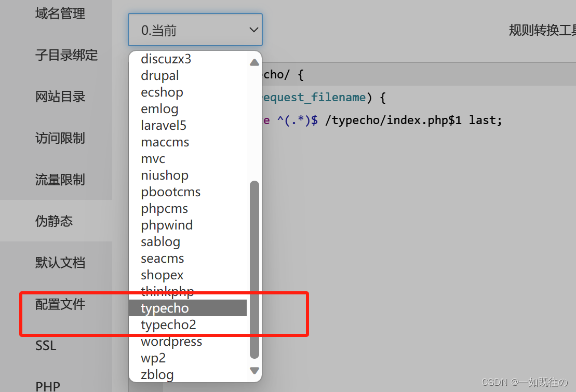Screen dimensions: 576x392
Task: Pick discuzx3 at the top of the list
Action: pos(166,59)
